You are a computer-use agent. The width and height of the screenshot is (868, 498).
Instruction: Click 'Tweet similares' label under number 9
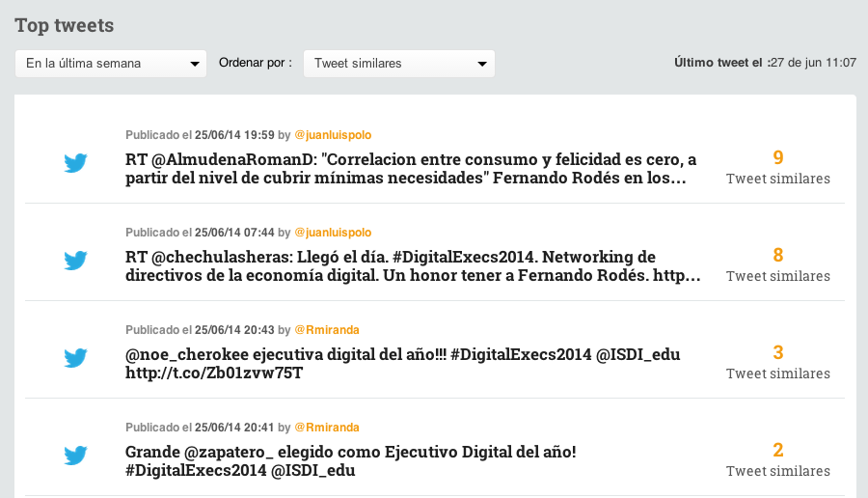tap(777, 179)
